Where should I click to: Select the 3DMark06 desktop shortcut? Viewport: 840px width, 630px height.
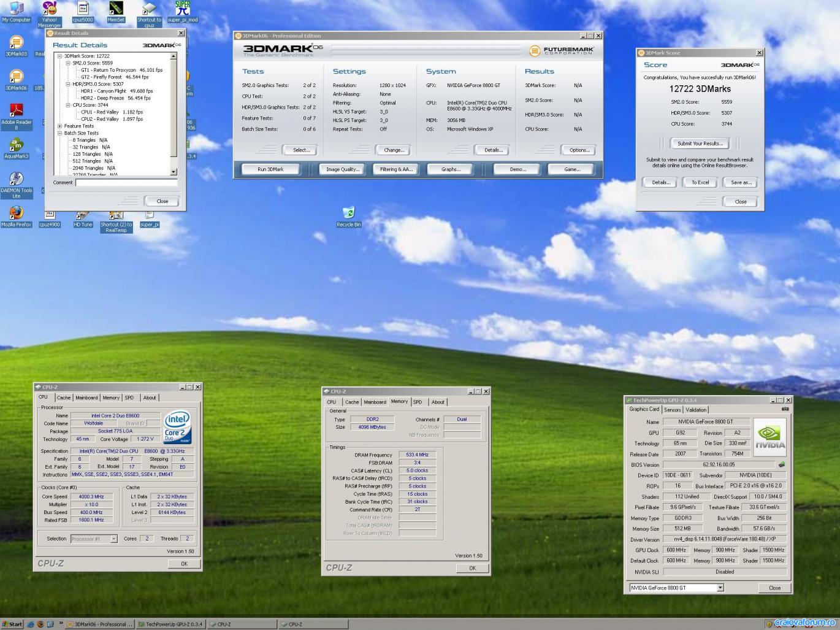pos(16,80)
